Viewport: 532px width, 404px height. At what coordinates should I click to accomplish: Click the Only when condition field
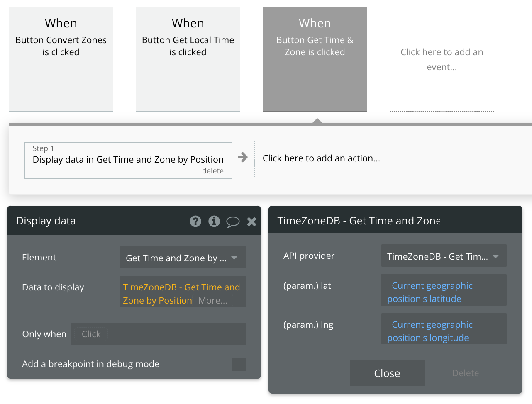159,334
